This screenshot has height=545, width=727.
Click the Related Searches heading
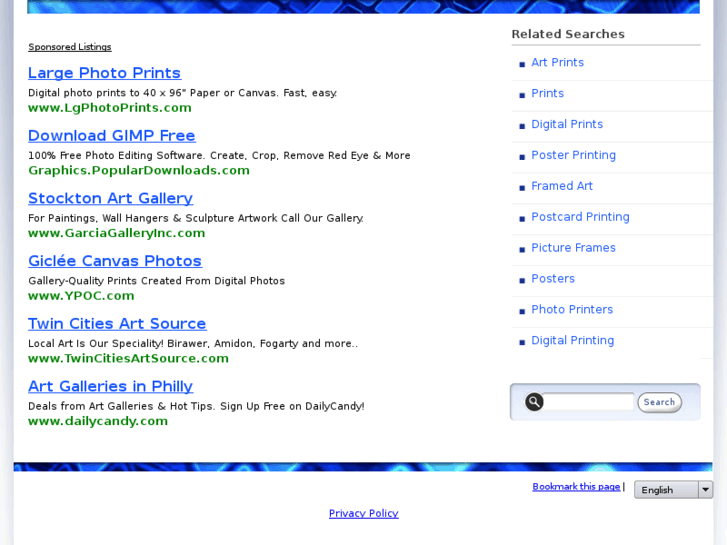pos(568,34)
